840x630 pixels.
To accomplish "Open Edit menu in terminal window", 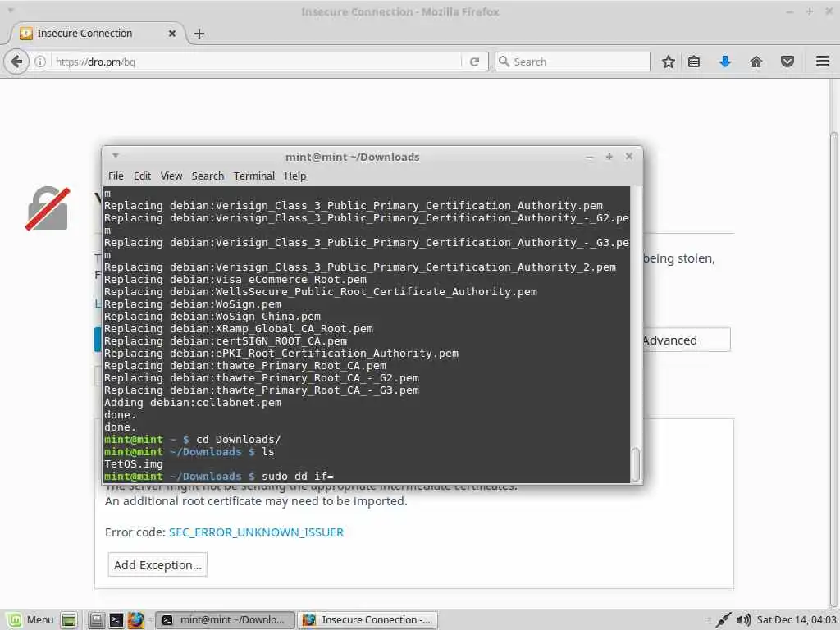I will 142,176.
